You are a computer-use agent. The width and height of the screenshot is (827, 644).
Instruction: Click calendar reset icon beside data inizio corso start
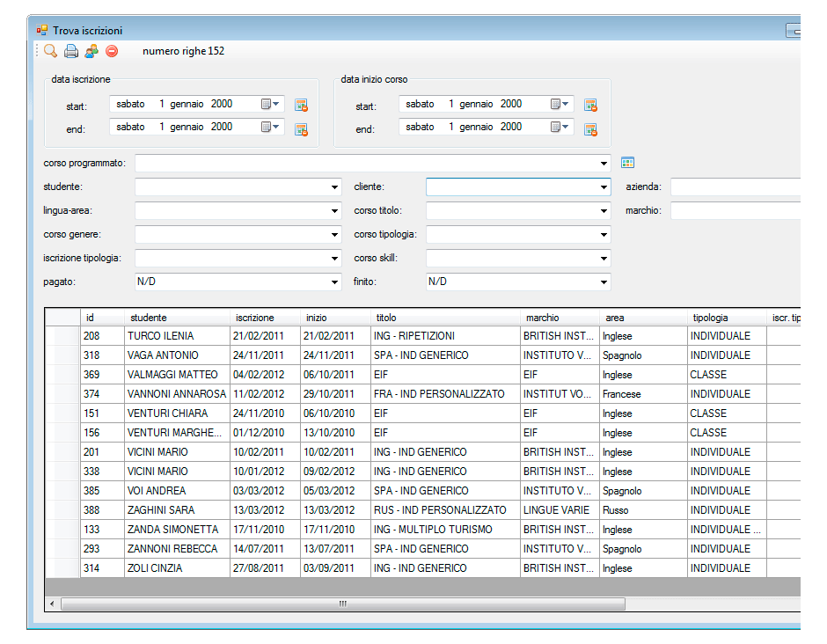click(x=590, y=106)
